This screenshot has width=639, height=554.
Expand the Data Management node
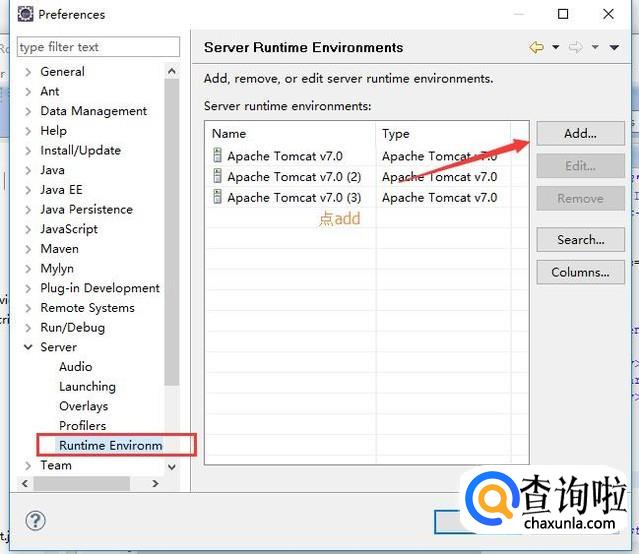pyautogui.click(x=28, y=111)
